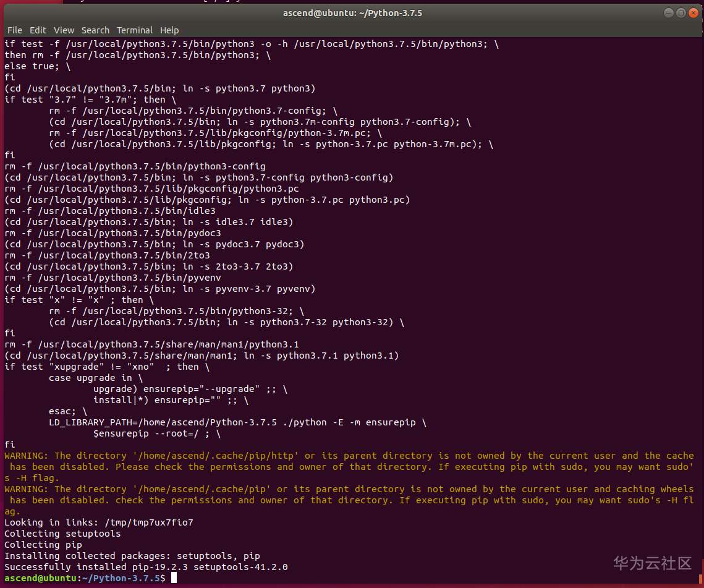This screenshot has width=704, height=588.
Task: Click the line 'Successfully installed pip-19.2.3 setuptools-41.2.0'
Action: pyautogui.click(x=146, y=567)
